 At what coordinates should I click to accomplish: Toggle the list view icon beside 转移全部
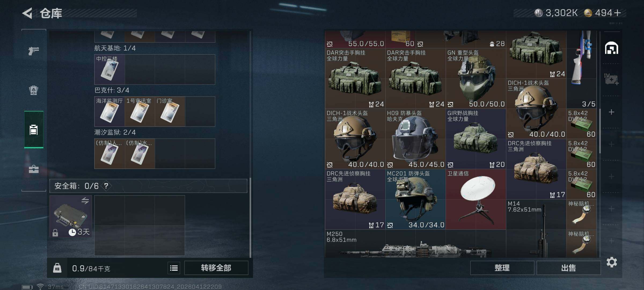click(174, 268)
